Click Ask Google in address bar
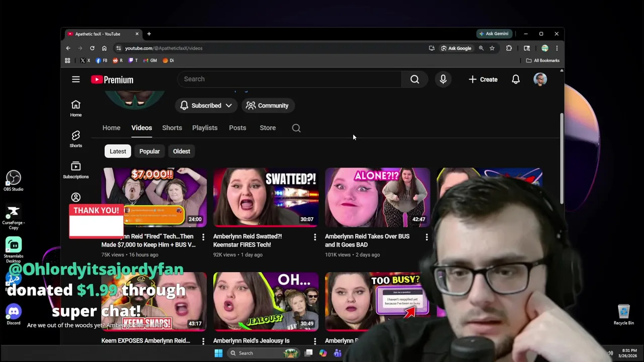The image size is (644, 362). click(456, 48)
